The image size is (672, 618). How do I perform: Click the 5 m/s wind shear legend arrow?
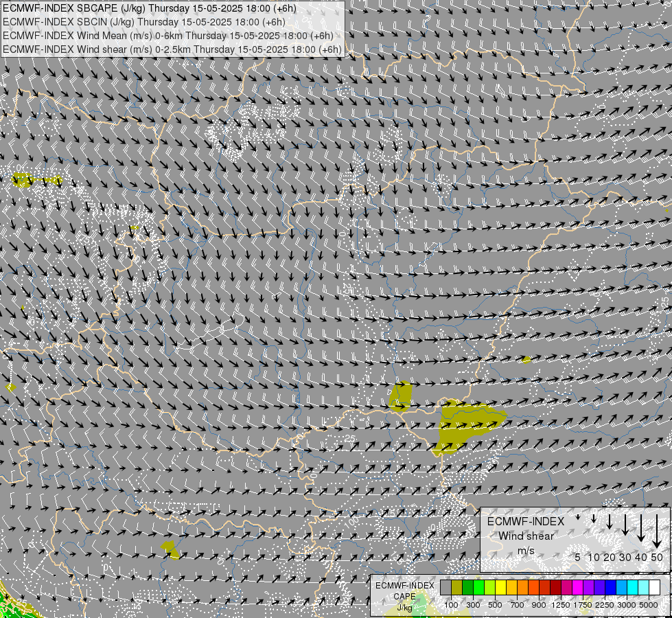point(578,517)
